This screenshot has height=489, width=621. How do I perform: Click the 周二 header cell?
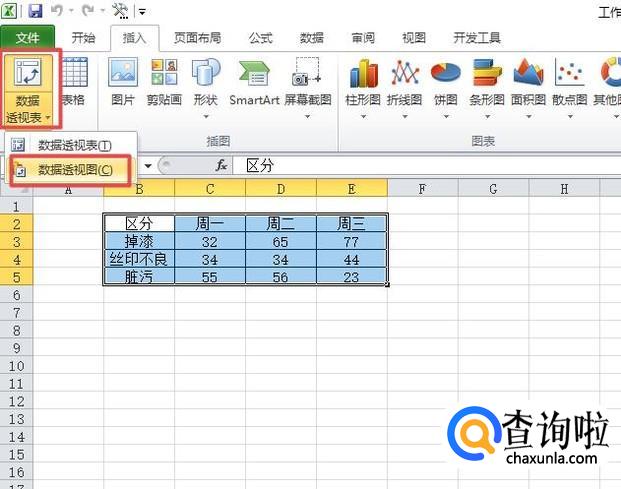tap(281, 224)
